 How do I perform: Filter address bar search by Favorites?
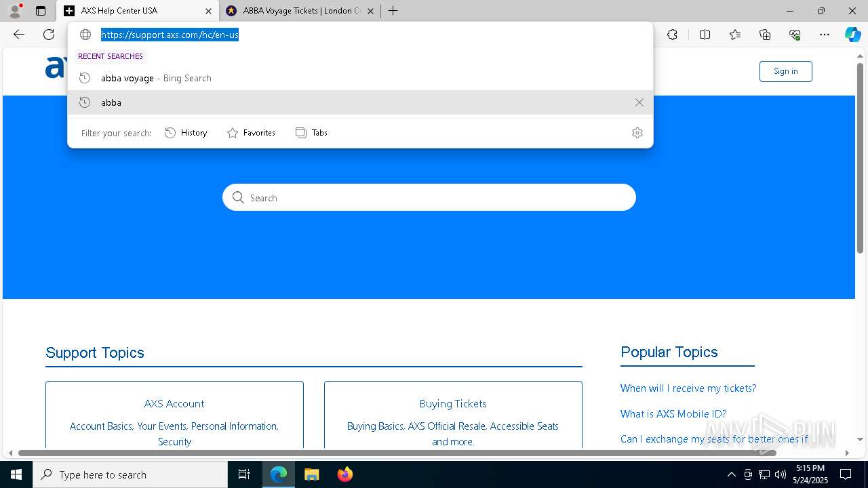pyautogui.click(x=251, y=133)
